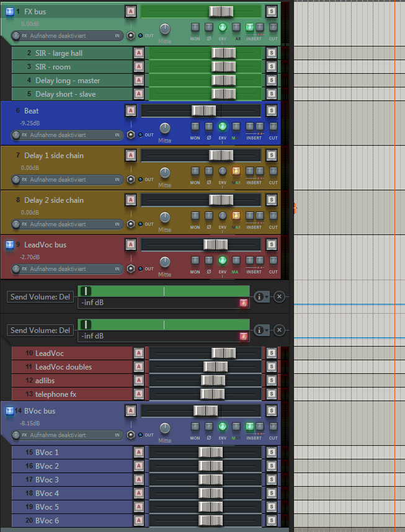Image resolution: width=405 pixels, height=532 pixels.
Task: Open second Send Volume envelope info dropdown
Action: coord(262,330)
